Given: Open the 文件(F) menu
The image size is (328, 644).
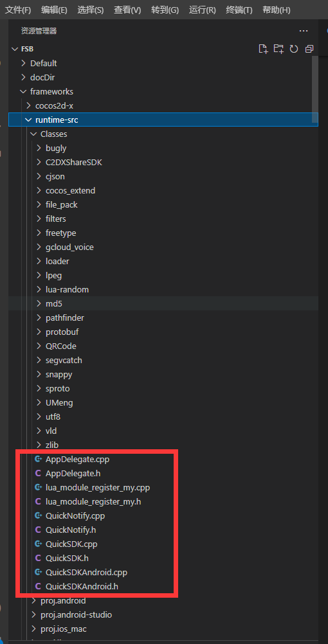Looking at the screenshot, I should tap(18, 10).
